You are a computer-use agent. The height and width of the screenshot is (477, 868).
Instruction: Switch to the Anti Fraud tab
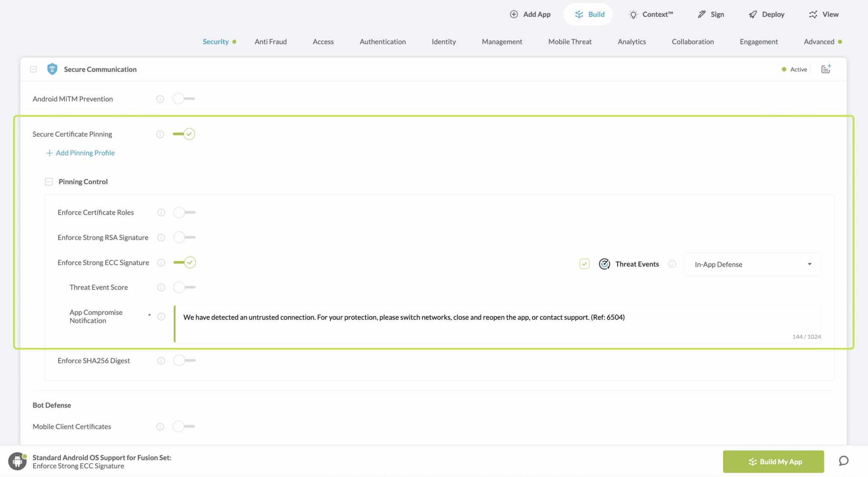point(270,42)
